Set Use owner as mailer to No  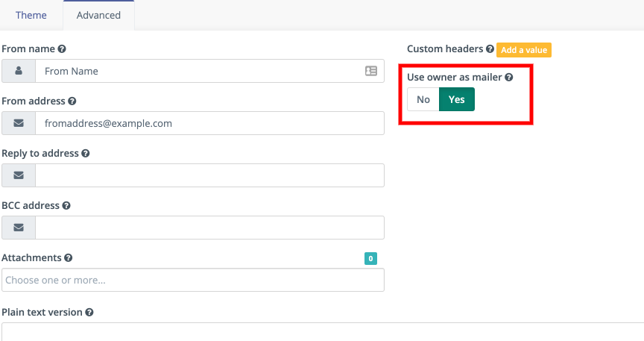[423, 100]
